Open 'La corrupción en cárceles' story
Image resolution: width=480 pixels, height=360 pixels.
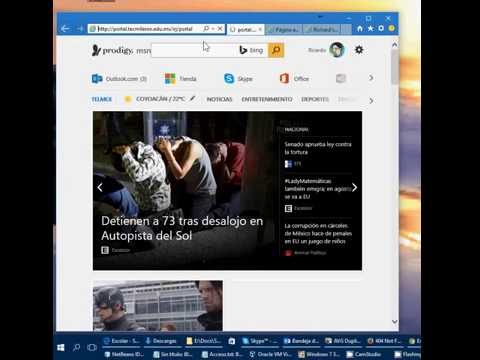click(x=318, y=233)
